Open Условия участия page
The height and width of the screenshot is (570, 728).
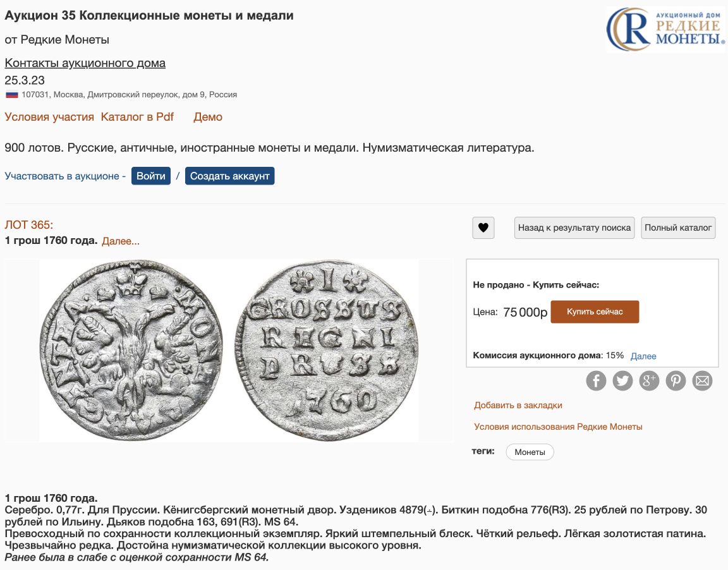(x=49, y=117)
